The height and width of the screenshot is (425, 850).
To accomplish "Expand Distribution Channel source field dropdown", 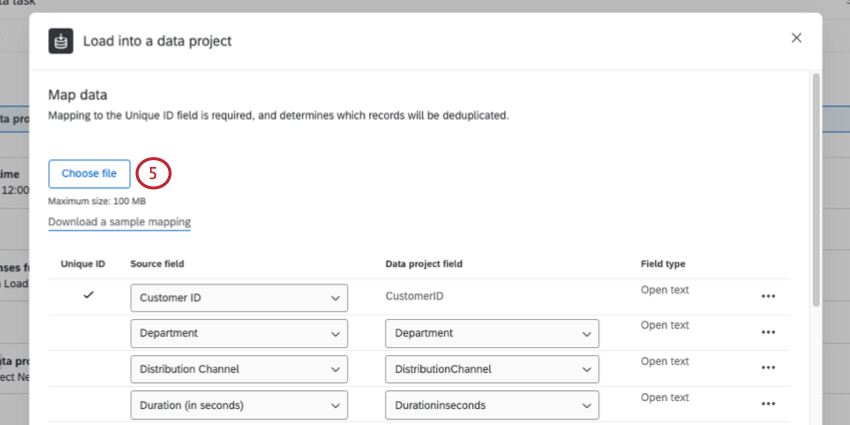I will coord(239,369).
